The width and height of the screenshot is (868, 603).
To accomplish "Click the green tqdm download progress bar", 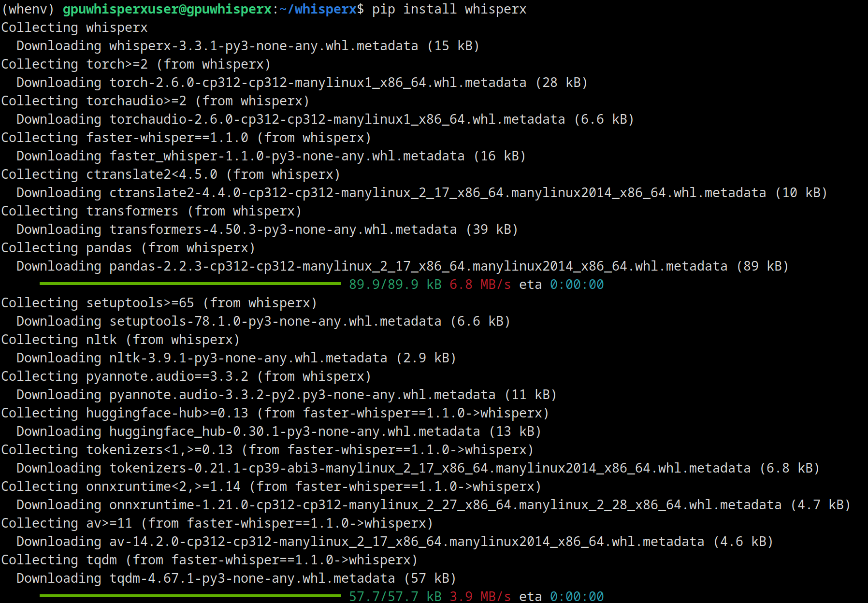I will 190,596.
